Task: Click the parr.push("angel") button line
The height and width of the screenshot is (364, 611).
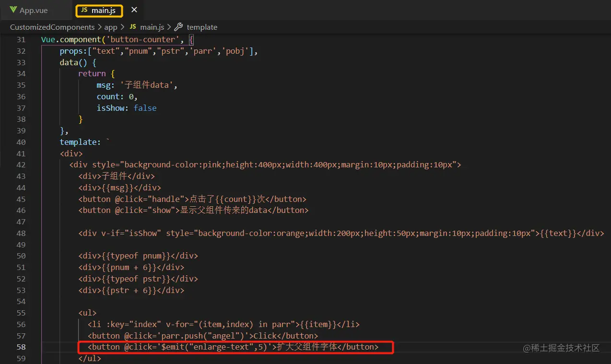Action: tap(202, 336)
